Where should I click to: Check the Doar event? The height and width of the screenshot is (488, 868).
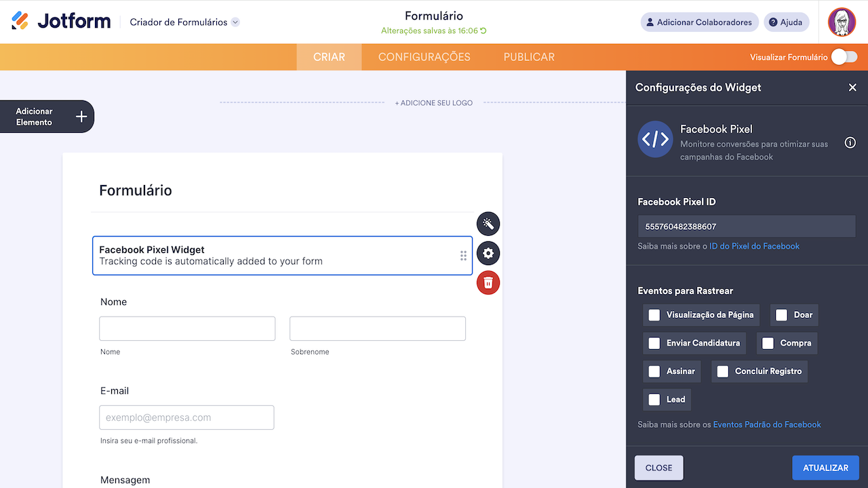tap(781, 314)
